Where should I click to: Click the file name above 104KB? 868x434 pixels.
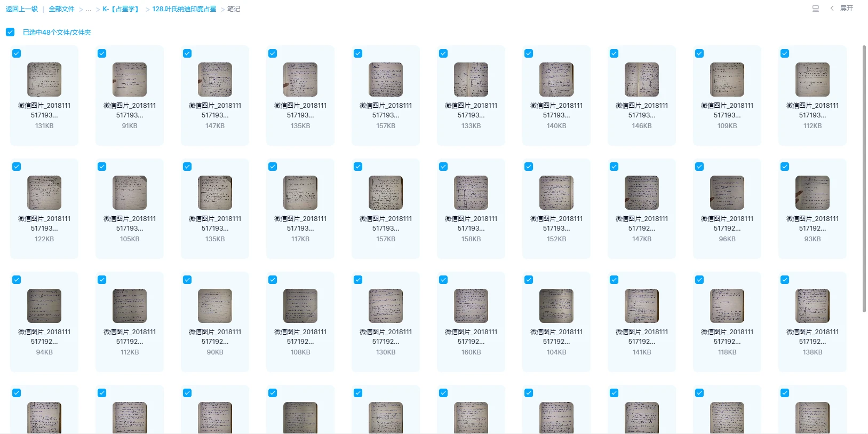point(556,336)
